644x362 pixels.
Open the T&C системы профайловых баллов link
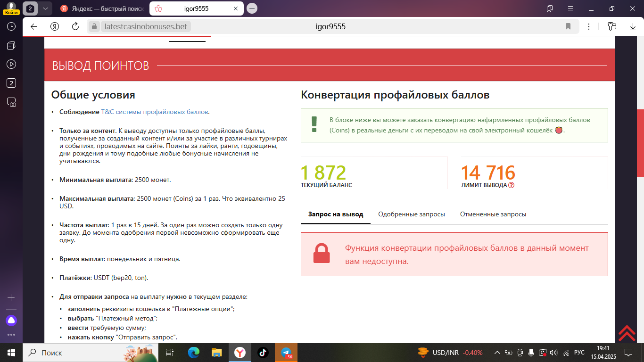[155, 112]
